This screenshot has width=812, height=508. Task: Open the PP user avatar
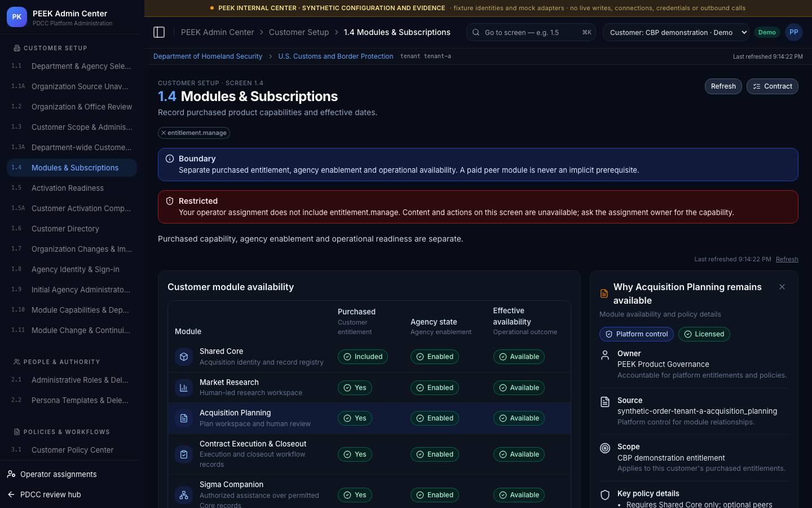(x=793, y=32)
